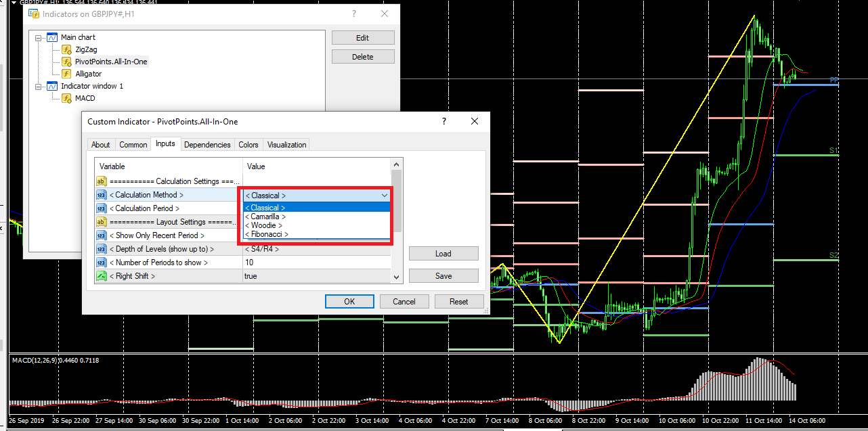Click the Right Shift row boolean icon

101,276
